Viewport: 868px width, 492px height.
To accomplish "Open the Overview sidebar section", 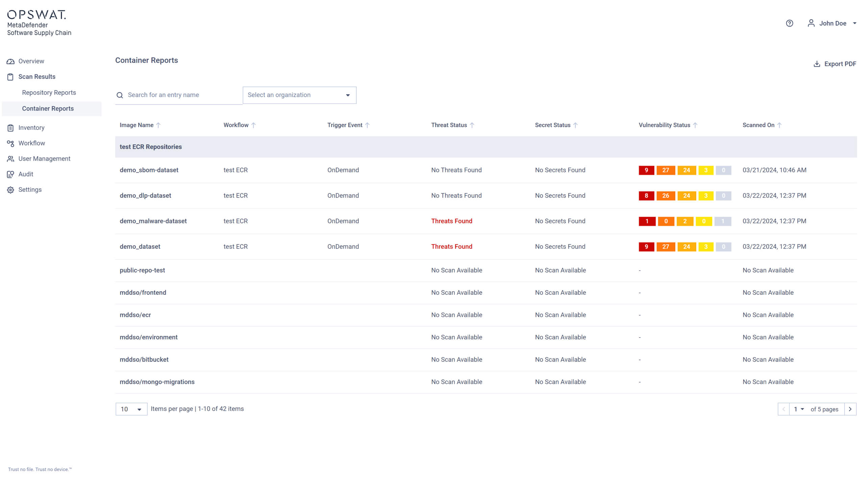I will pos(10,61).
